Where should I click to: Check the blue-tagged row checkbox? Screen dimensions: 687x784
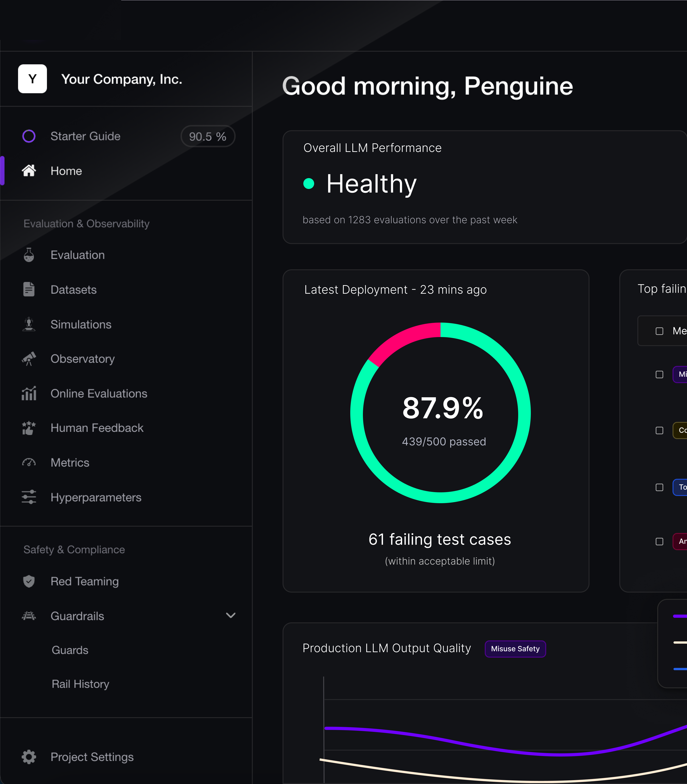(659, 487)
